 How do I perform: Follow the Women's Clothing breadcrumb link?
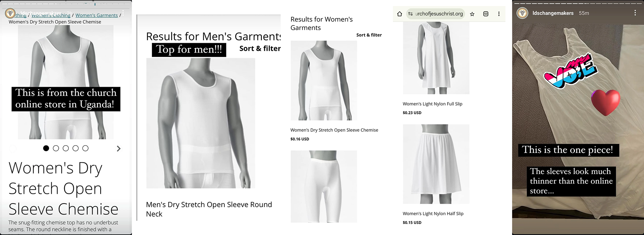pyautogui.click(x=51, y=15)
